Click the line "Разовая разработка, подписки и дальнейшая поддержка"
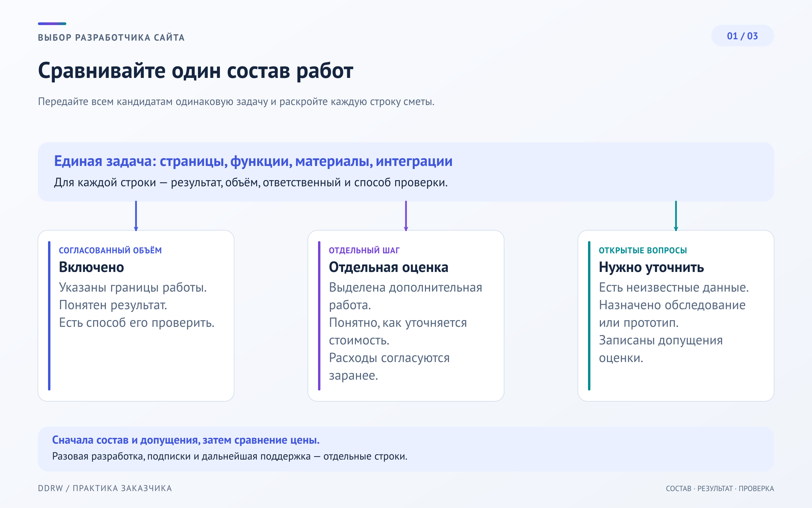812x508 pixels. [x=230, y=457]
